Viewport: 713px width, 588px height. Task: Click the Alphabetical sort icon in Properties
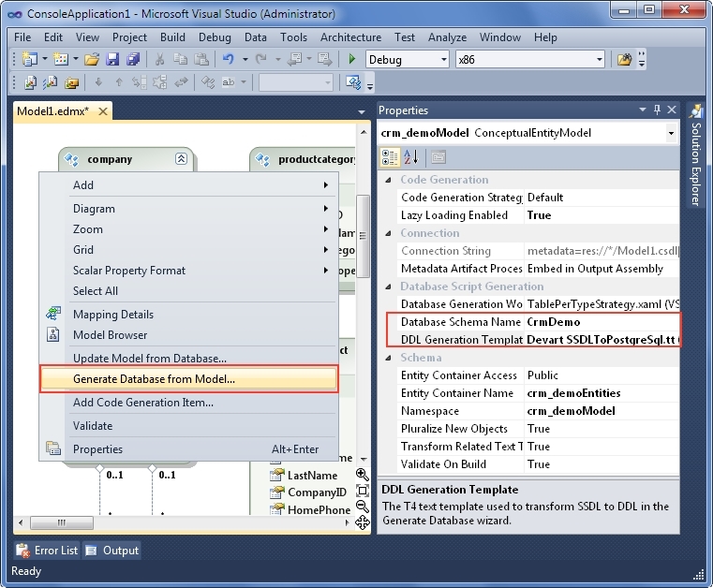pyautogui.click(x=410, y=157)
